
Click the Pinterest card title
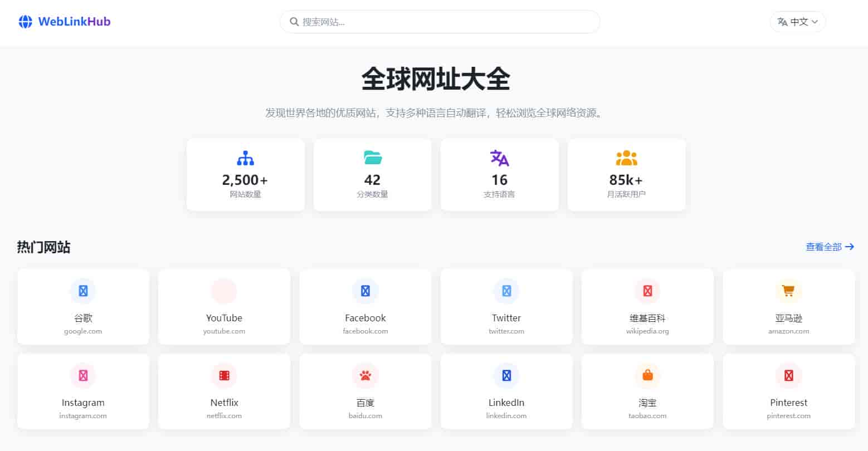[x=788, y=403]
